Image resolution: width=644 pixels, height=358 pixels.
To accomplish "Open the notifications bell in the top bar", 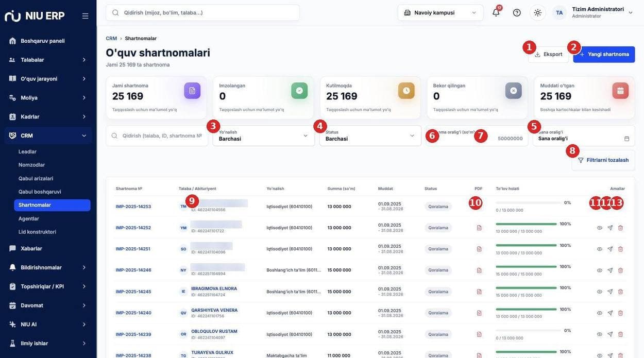I will tap(496, 13).
